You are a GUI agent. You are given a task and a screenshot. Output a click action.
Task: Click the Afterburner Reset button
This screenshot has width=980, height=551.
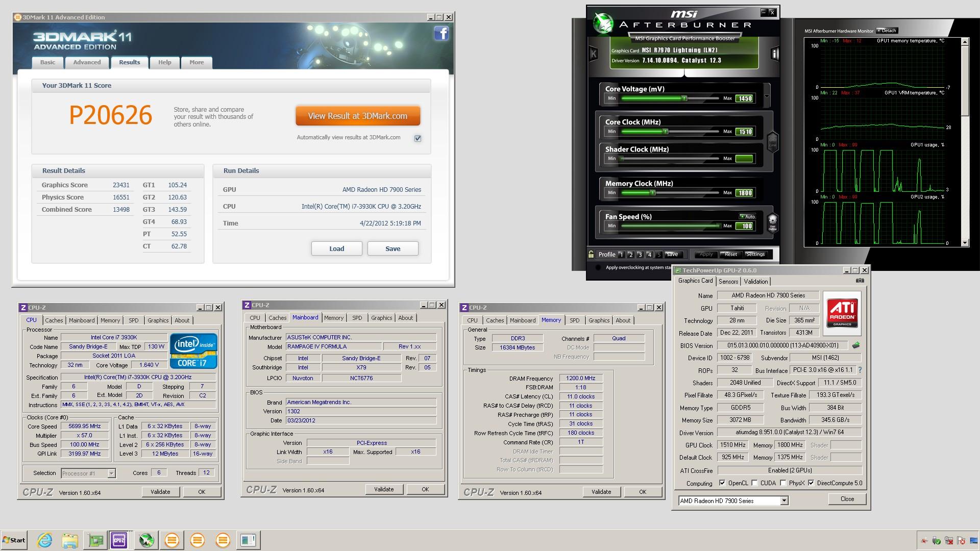tap(730, 254)
